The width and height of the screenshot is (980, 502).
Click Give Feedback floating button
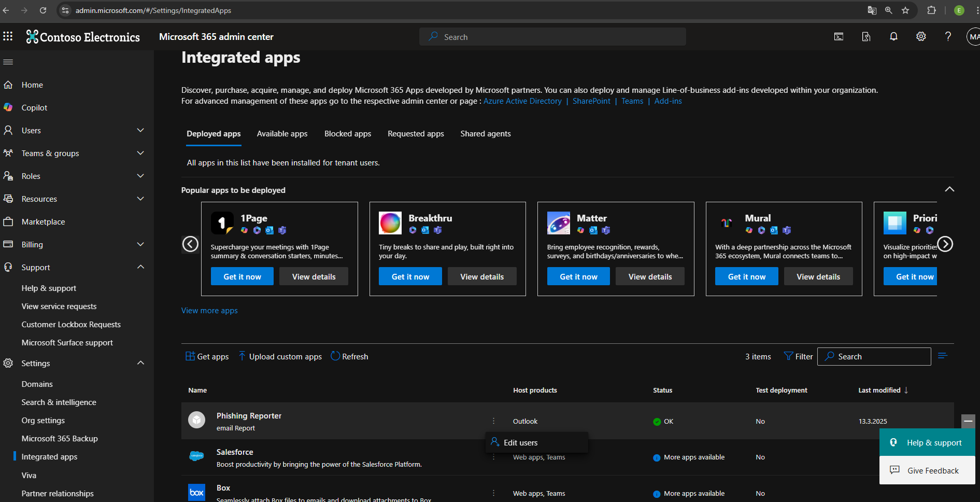[x=927, y=470]
